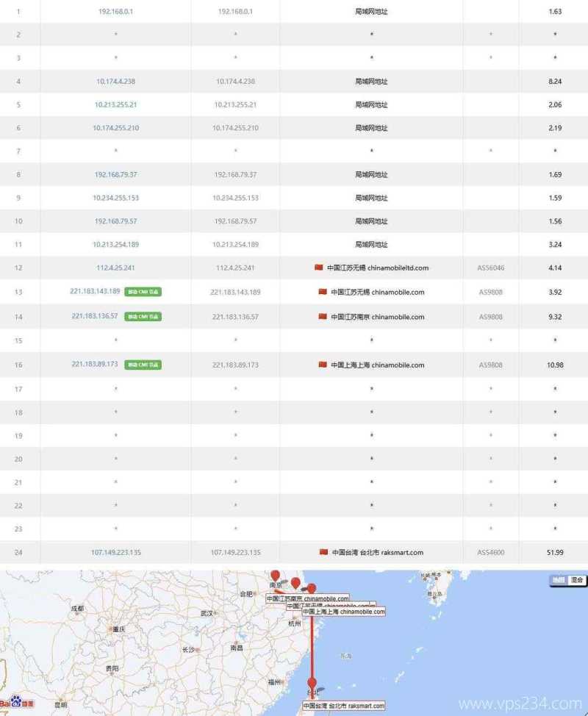588x716 pixels.
Task: Switch the map to 混合 hybrid view
Action: [x=578, y=580]
